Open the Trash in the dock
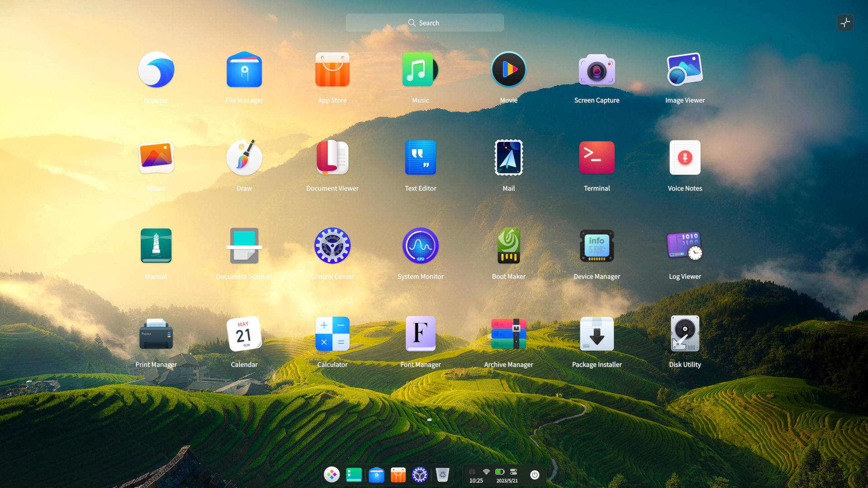Viewport: 868px width, 488px height. [x=442, y=475]
